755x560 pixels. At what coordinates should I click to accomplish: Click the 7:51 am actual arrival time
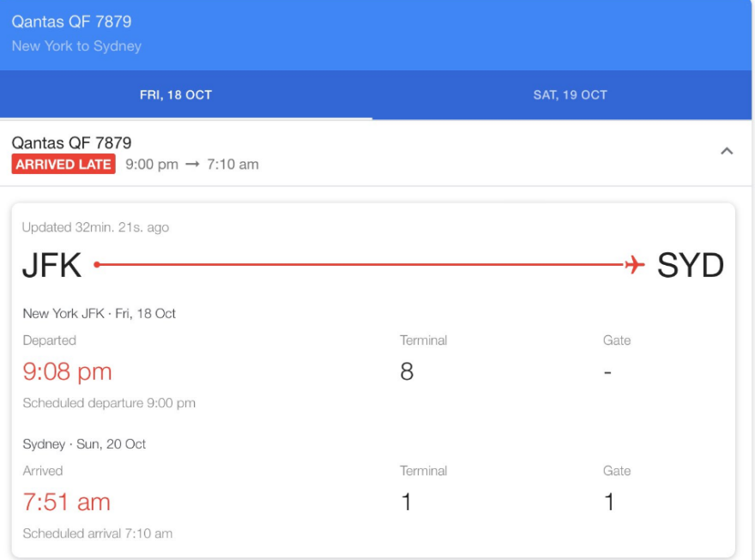pos(66,502)
